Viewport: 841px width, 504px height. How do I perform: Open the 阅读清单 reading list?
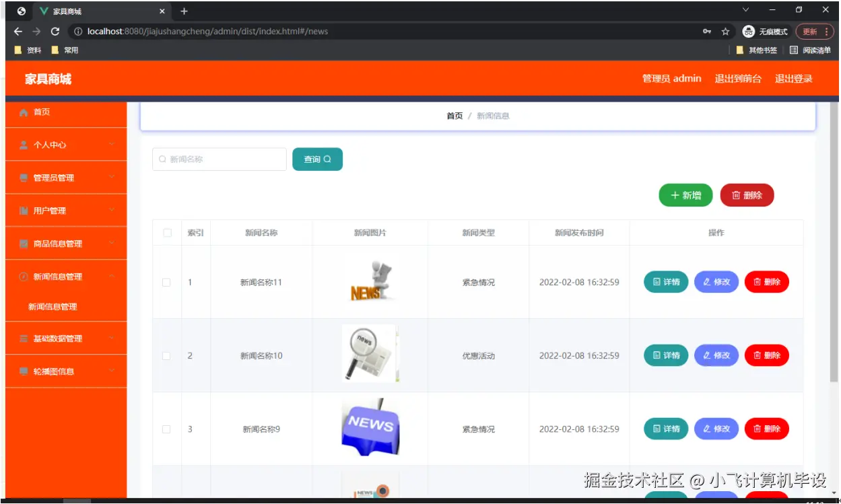[x=811, y=50]
